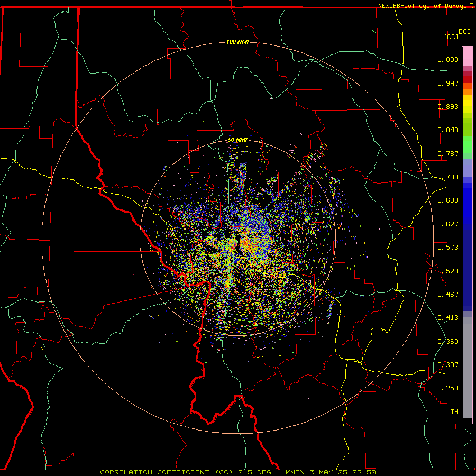Screen dimensions: 476x476
Task: Pick the red segment of the color scale
Action: 467,79
